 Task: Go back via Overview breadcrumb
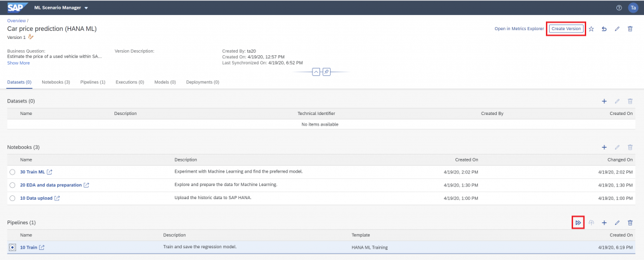[16, 21]
